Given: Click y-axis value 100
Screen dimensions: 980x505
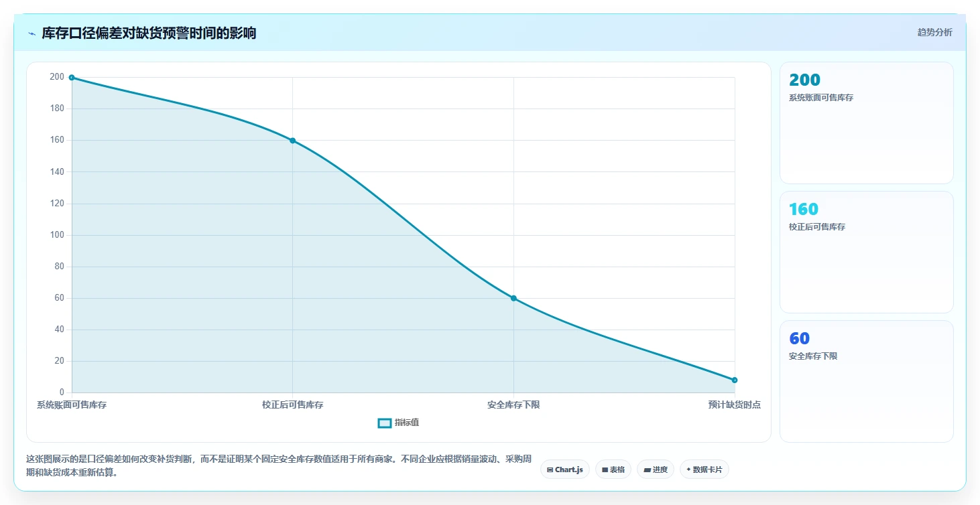Looking at the screenshot, I should (57, 234).
